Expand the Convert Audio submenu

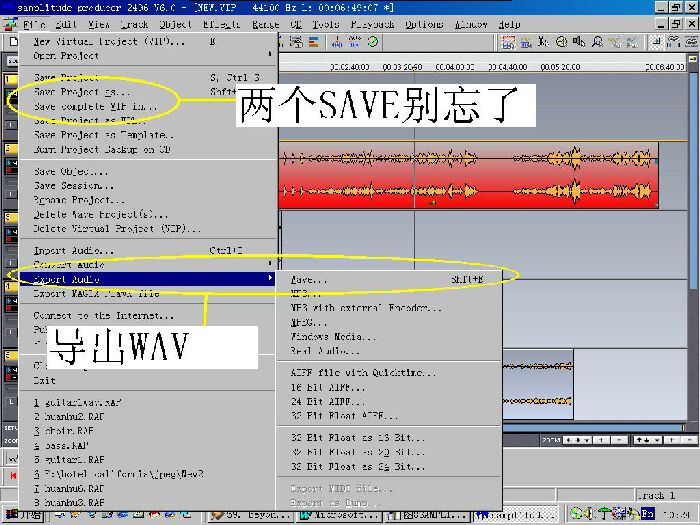pyautogui.click(x=147, y=265)
